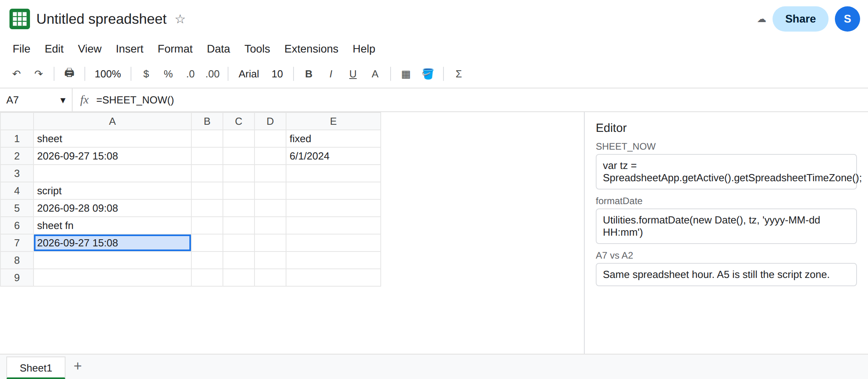Insert a function with the Sigma icon
The image size is (868, 379).
(458, 74)
